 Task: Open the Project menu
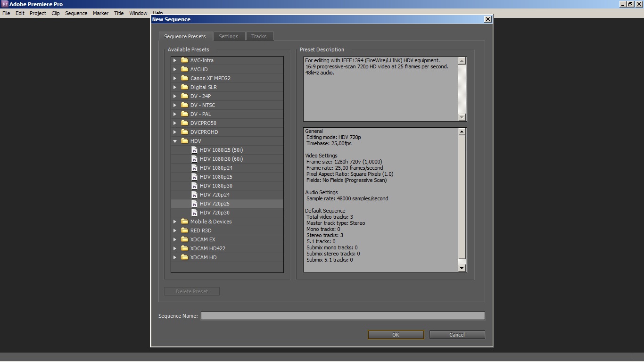(38, 13)
